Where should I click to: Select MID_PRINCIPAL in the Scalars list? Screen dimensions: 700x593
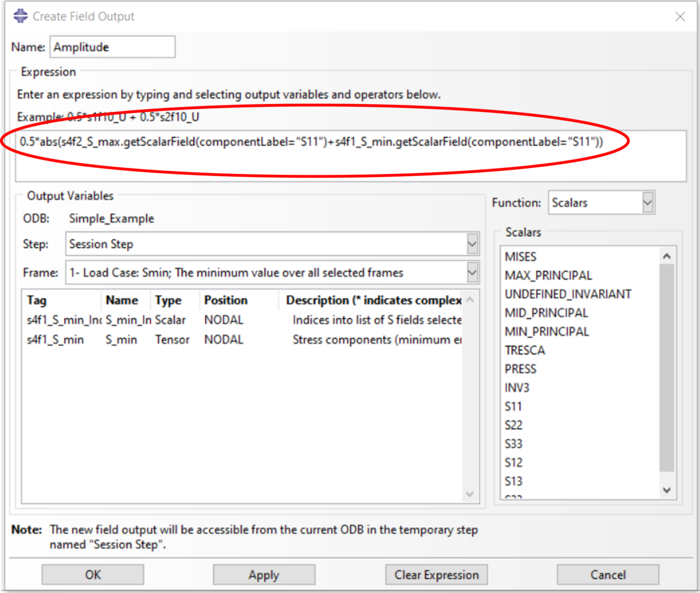click(547, 313)
